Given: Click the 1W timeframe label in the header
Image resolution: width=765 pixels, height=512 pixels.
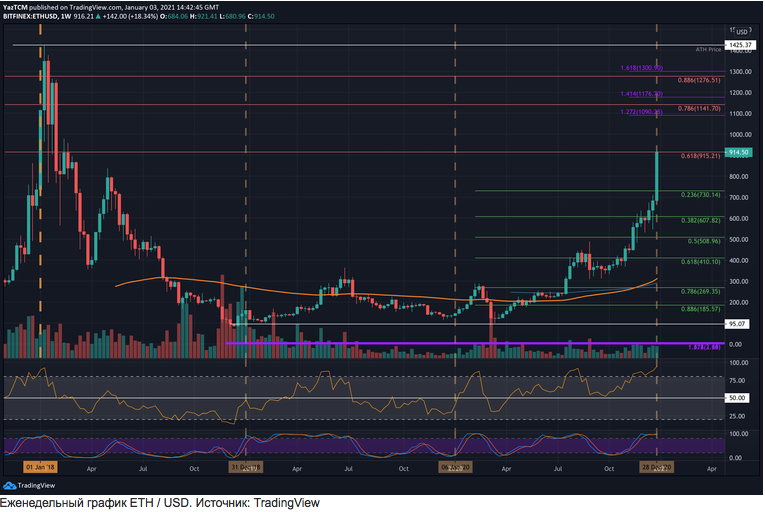Looking at the screenshot, I should pos(70,17).
